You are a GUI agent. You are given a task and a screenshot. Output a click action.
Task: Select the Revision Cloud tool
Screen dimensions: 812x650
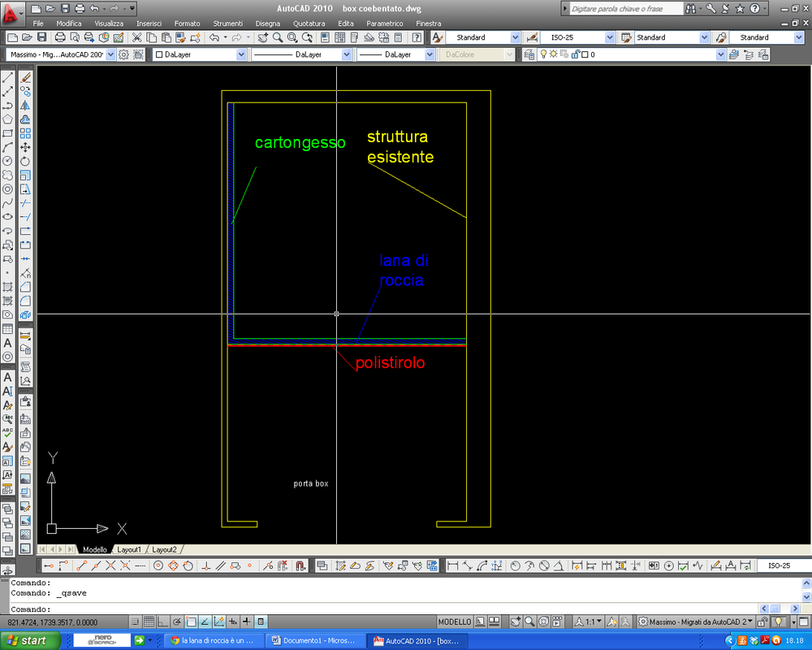pyautogui.click(x=8, y=175)
